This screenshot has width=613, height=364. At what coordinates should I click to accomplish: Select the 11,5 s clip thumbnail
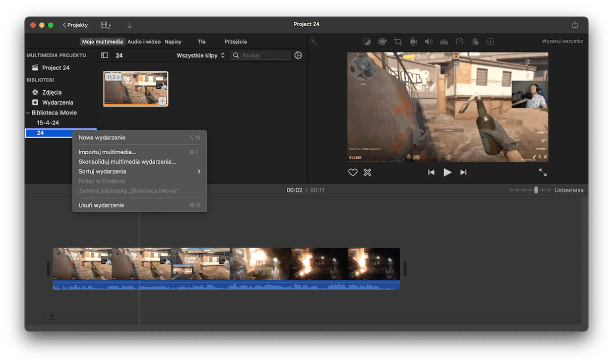coord(136,89)
